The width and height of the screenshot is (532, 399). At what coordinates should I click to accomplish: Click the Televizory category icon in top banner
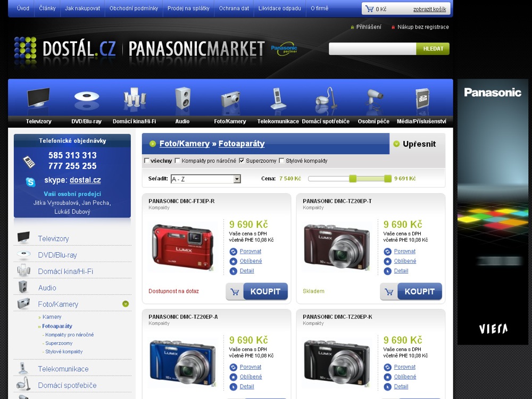(38, 99)
